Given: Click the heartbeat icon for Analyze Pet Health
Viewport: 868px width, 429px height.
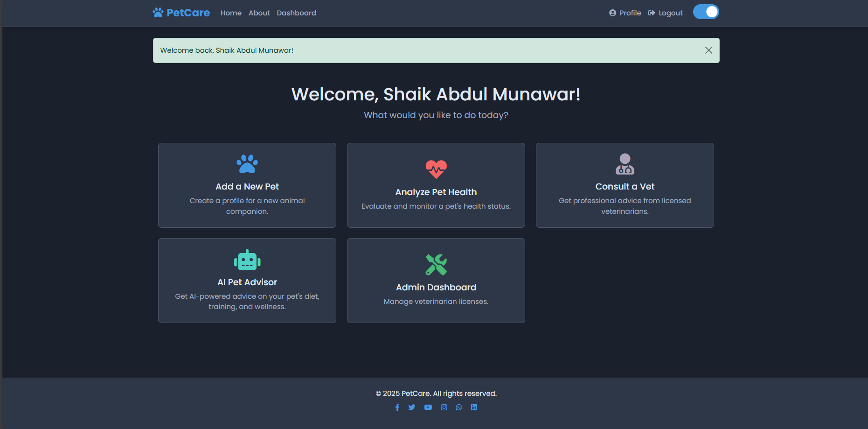Looking at the screenshot, I should coord(436,169).
